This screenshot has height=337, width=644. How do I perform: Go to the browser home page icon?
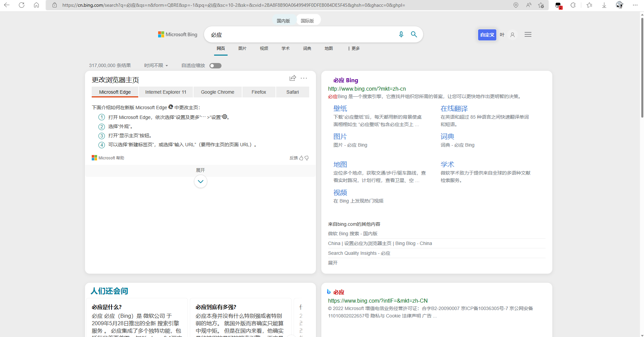36,5
